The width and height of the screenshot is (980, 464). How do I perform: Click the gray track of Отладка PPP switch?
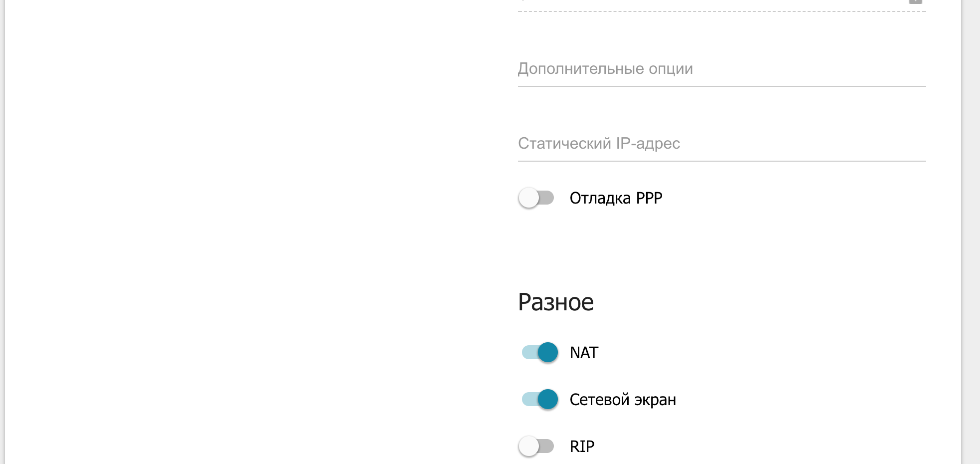click(x=548, y=198)
